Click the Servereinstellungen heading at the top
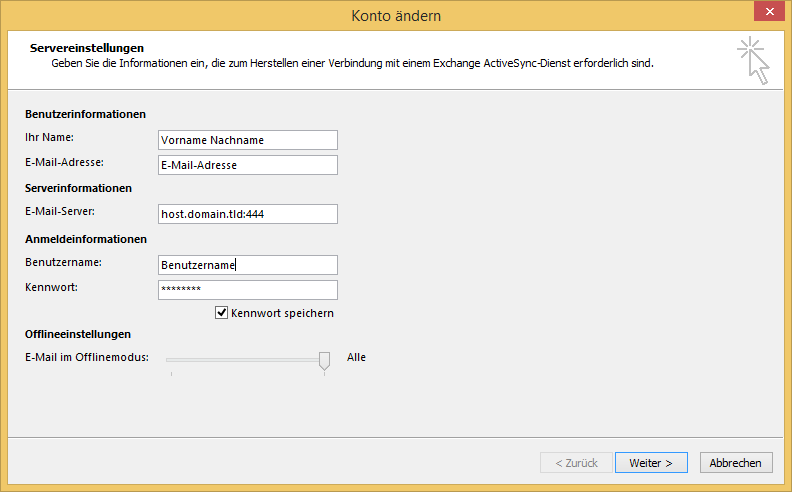The image size is (792, 492). click(87, 48)
